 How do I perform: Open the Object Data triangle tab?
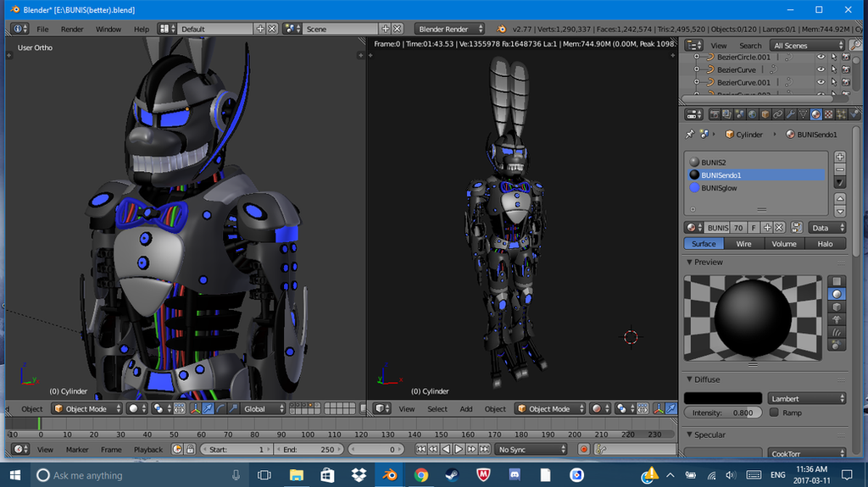pos(804,114)
